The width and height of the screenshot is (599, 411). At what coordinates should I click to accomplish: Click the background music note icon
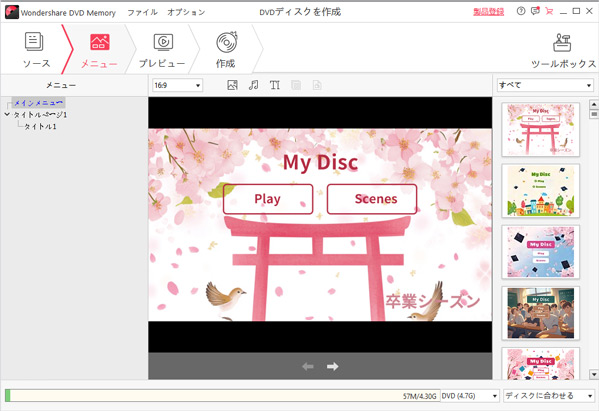253,85
